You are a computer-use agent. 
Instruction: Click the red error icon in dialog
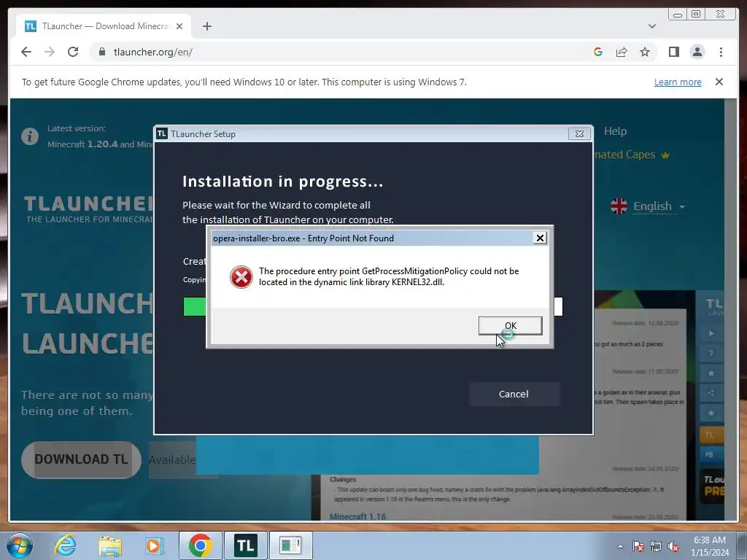click(241, 277)
